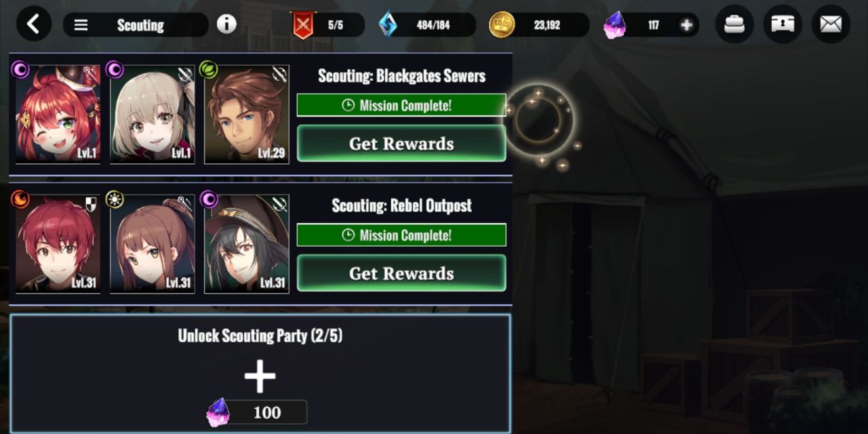This screenshot has height=434, width=868.
Task: Open the mail envelope icon
Action: pos(831,24)
